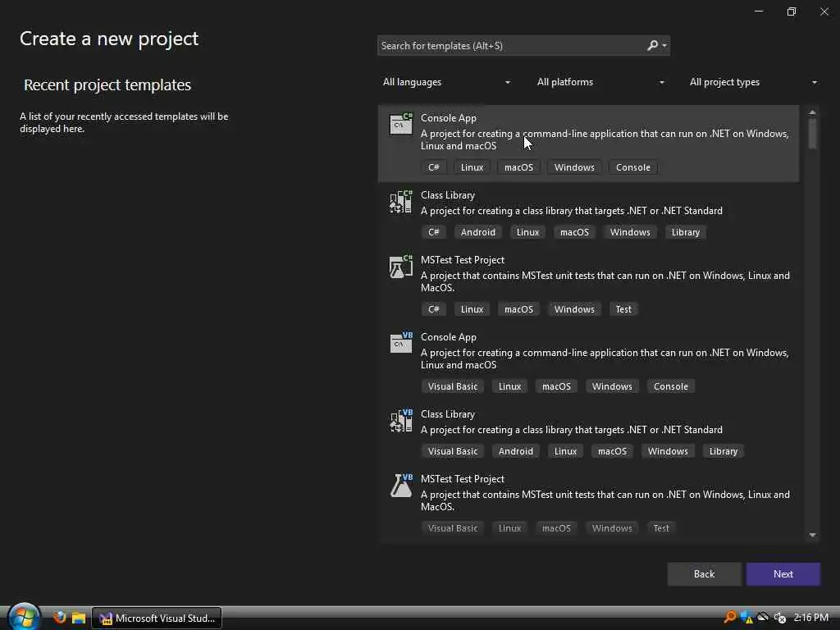Screen dimensions: 840x630
Task: Click the Android tag on VB Class Library
Action: [515, 451]
